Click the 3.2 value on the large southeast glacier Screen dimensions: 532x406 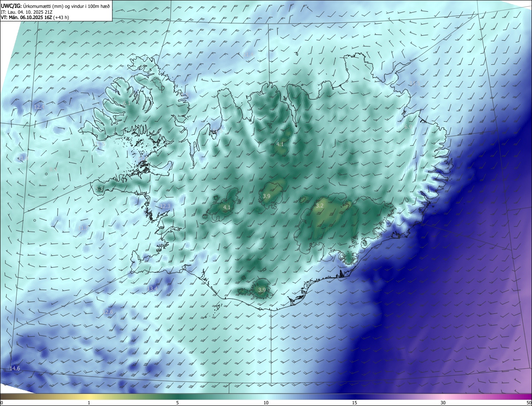pos(320,205)
